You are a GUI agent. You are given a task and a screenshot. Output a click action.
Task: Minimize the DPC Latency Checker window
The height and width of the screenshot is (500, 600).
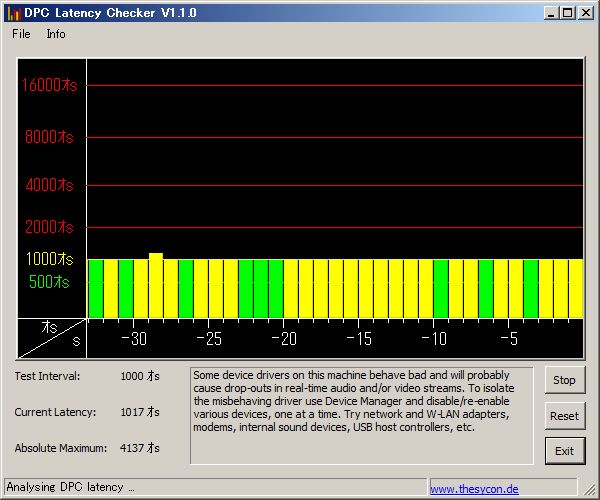click(x=551, y=13)
